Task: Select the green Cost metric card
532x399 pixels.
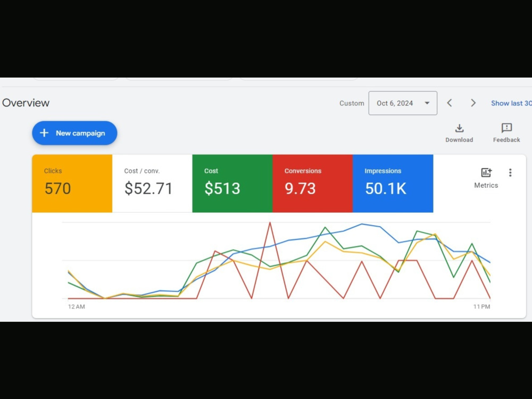Action: tap(232, 184)
